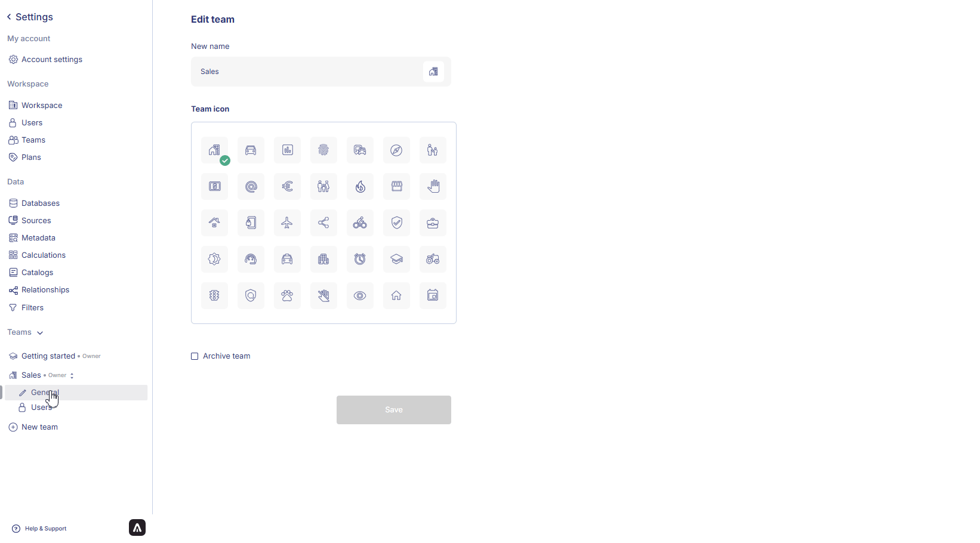The image size is (980, 543).
Task: Tick the Archive team checkbox
Action: point(195,356)
